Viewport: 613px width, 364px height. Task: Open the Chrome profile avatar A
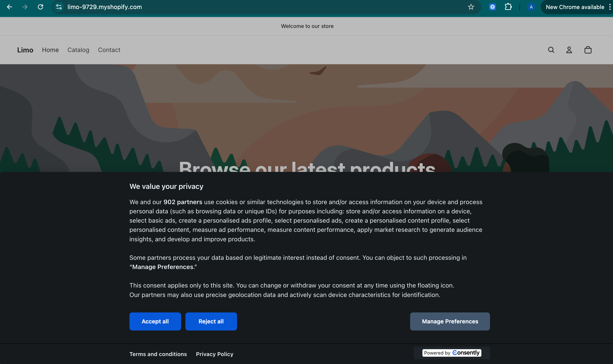pos(531,7)
